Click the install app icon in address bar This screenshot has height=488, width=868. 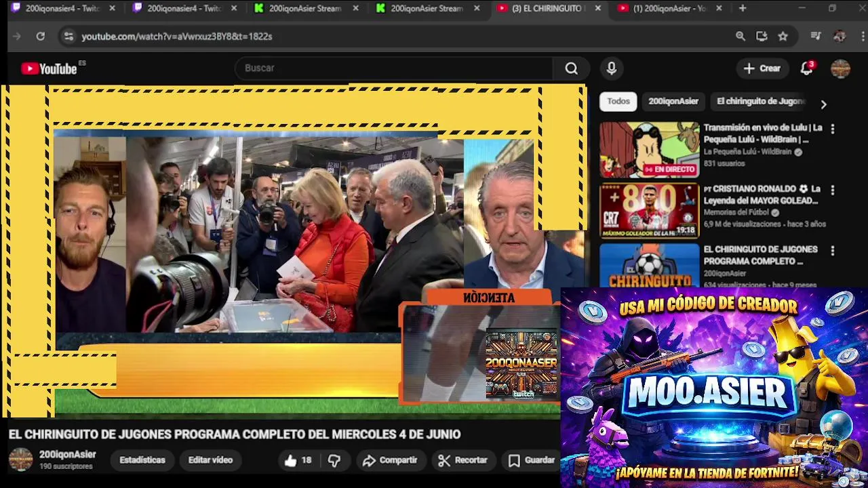tap(762, 37)
